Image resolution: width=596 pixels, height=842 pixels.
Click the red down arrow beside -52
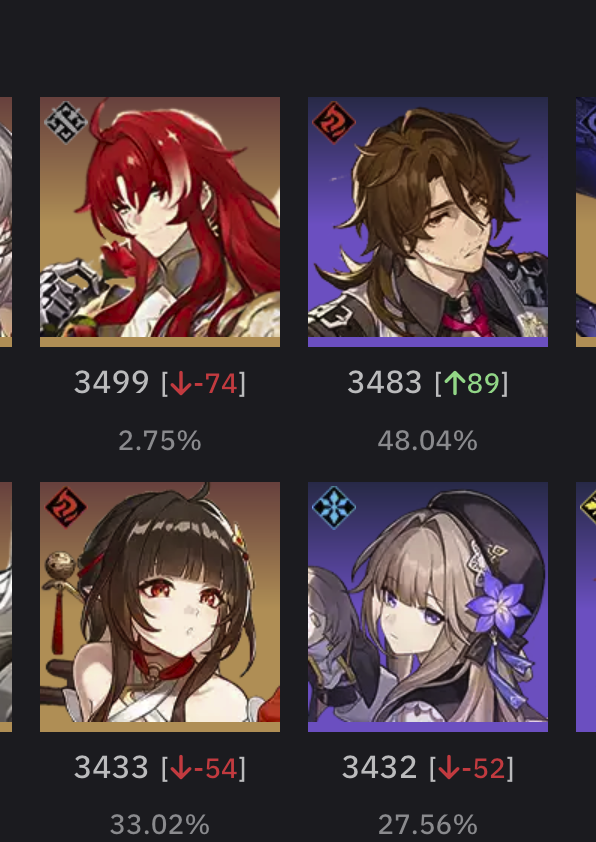point(449,768)
